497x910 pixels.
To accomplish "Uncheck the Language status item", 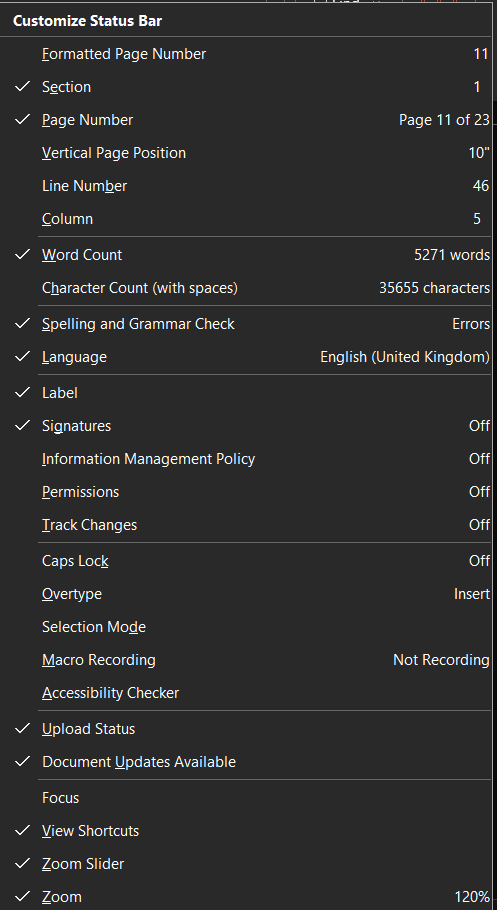I will click(246, 357).
